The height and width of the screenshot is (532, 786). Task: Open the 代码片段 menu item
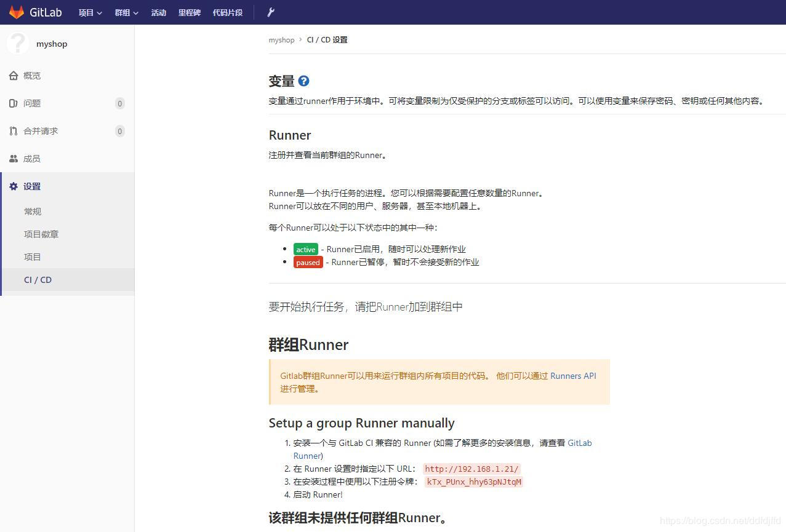(x=227, y=12)
